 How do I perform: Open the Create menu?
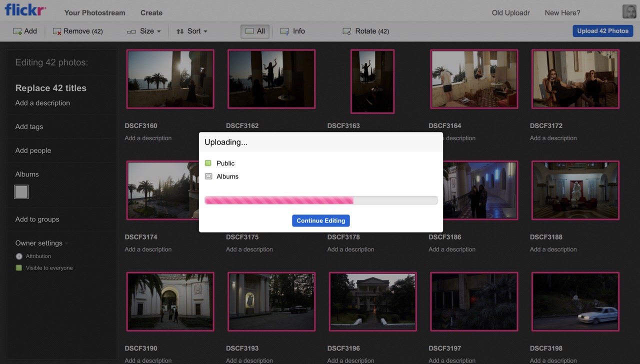(x=151, y=12)
